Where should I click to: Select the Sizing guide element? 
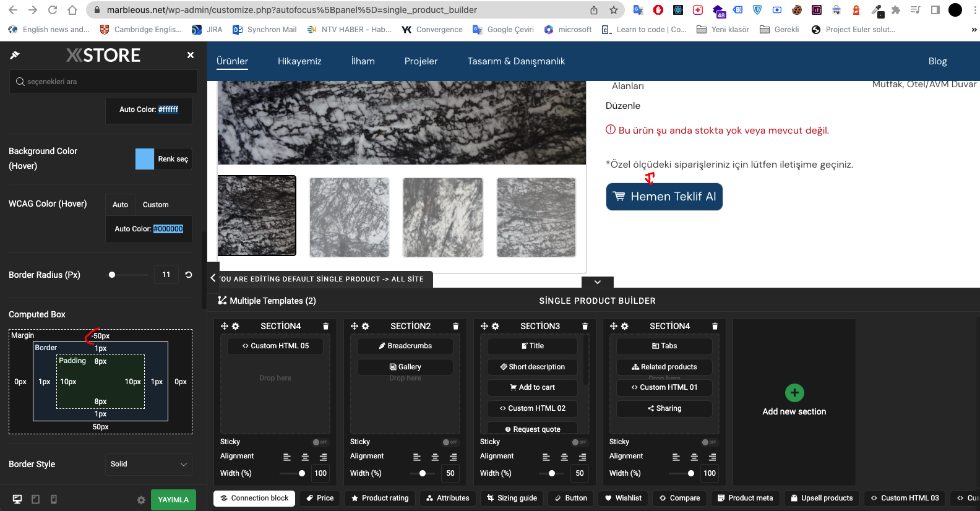tap(512, 498)
